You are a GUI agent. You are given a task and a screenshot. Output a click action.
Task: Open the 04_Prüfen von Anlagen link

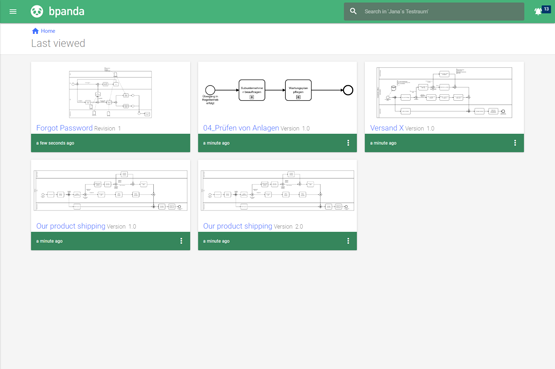click(x=241, y=128)
